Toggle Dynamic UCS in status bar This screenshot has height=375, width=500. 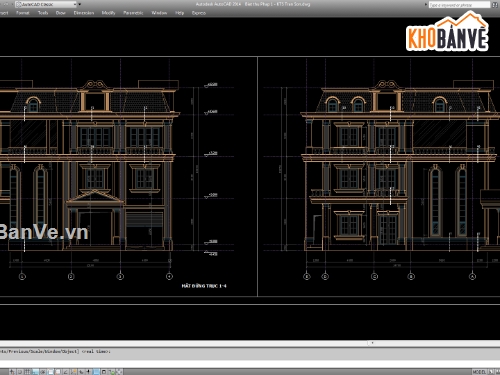tap(73, 372)
